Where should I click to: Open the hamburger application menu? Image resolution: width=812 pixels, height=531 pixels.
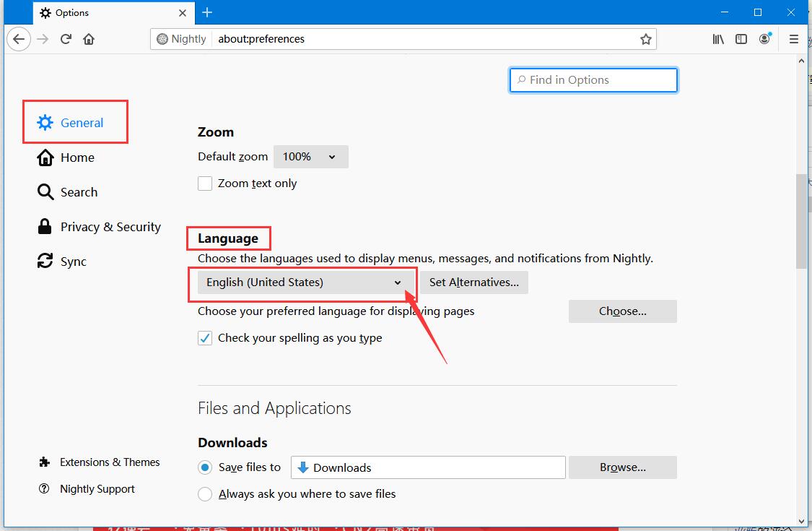coord(793,39)
